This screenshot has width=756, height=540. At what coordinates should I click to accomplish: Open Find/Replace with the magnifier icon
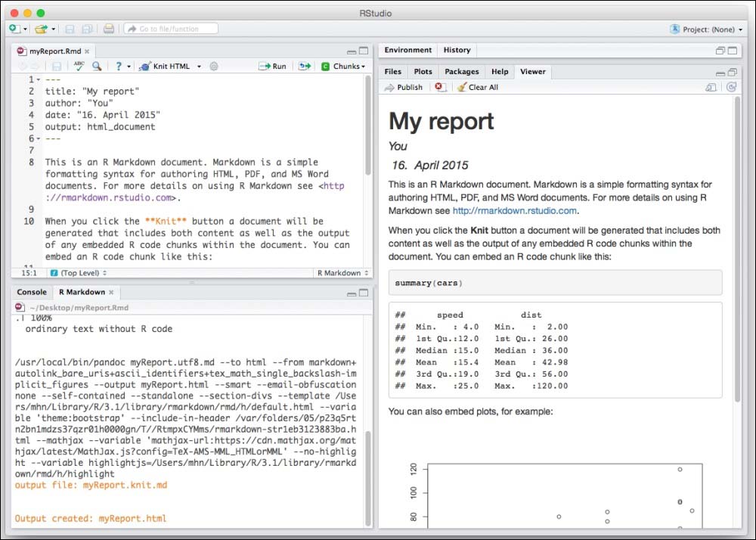(97, 66)
